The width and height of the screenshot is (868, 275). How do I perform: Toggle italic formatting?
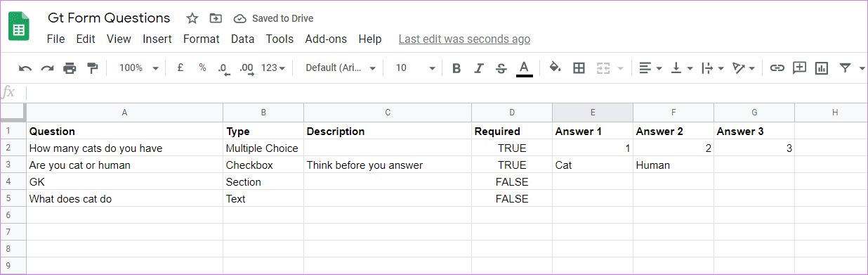(479, 68)
